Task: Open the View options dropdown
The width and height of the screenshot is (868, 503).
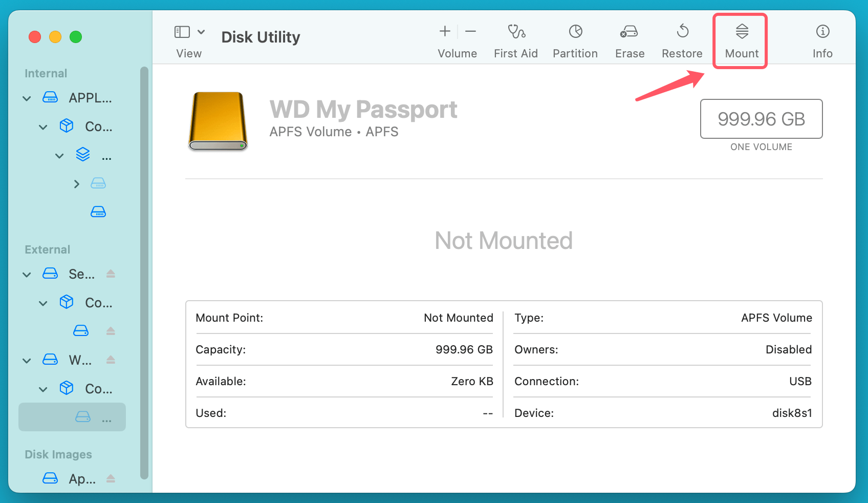Action: [x=201, y=31]
